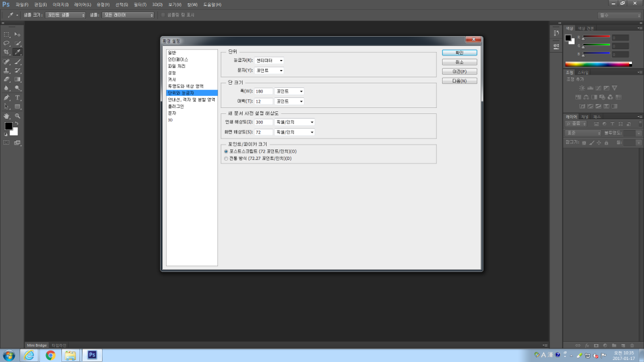
Task: Click the Vibrance adjustment icon
Action: (615, 88)
